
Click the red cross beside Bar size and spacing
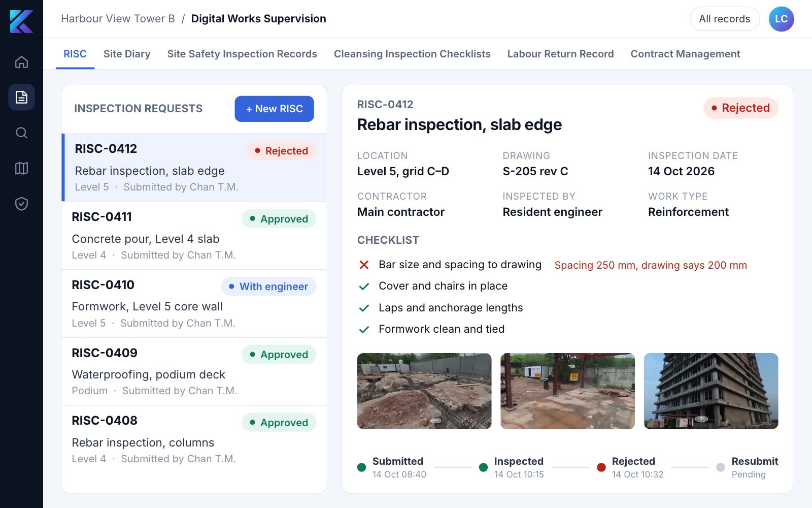click(364, 265)
